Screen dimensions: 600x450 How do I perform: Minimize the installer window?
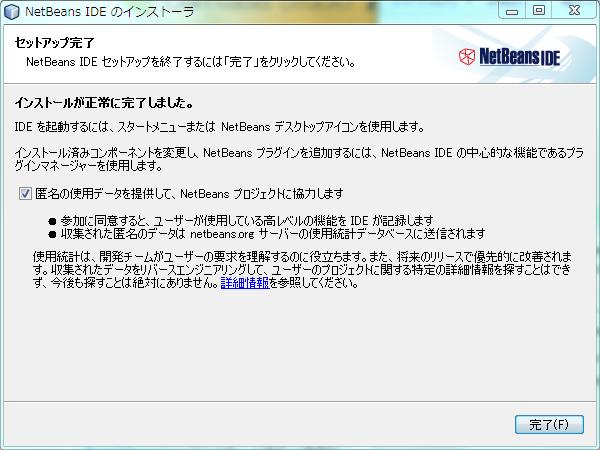[x=512, y=11]
